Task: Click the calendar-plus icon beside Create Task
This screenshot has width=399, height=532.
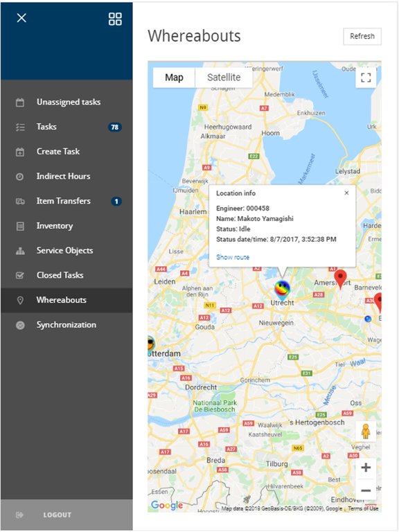Action: coord(20,152)
